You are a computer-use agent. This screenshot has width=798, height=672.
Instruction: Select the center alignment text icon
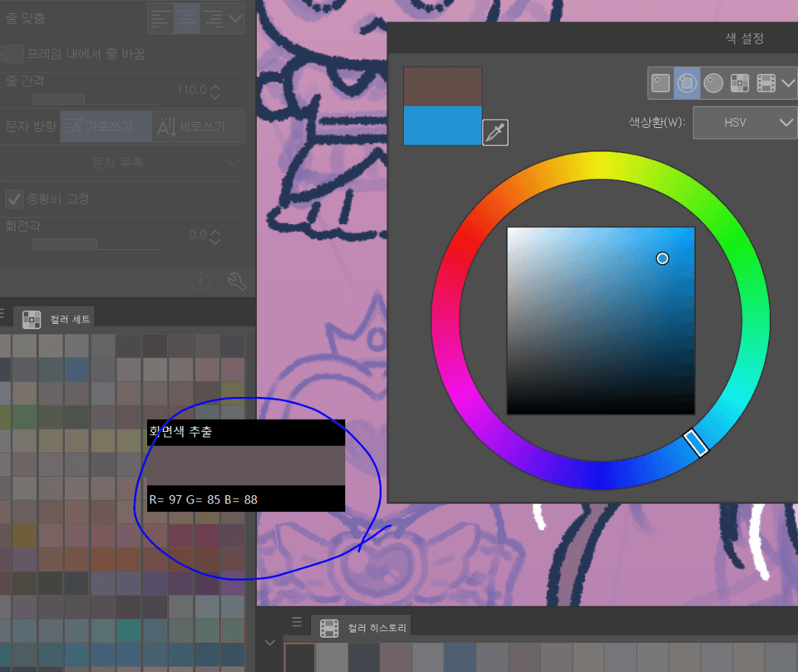186,19
